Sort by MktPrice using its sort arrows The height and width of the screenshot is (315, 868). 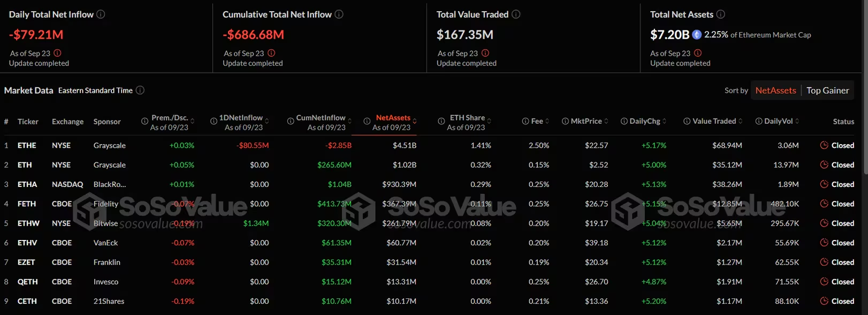click(x=606, y=122)
